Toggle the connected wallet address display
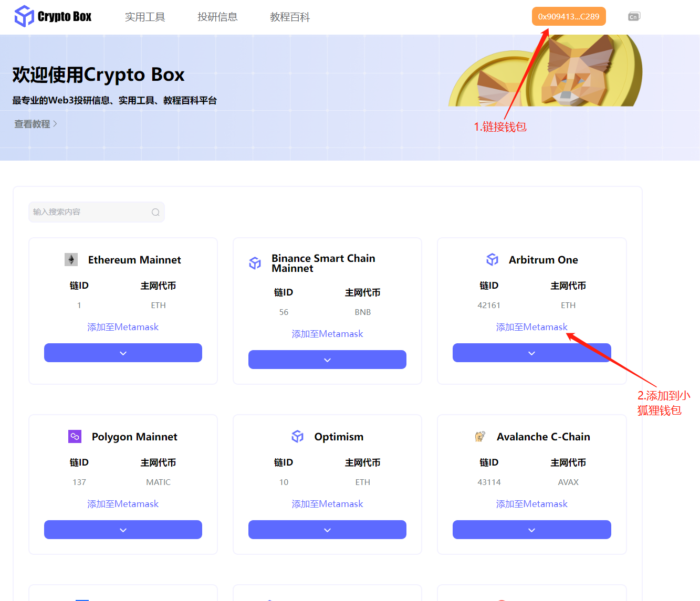Viewport: 700px width, 601px height. [x=569, y=16]
